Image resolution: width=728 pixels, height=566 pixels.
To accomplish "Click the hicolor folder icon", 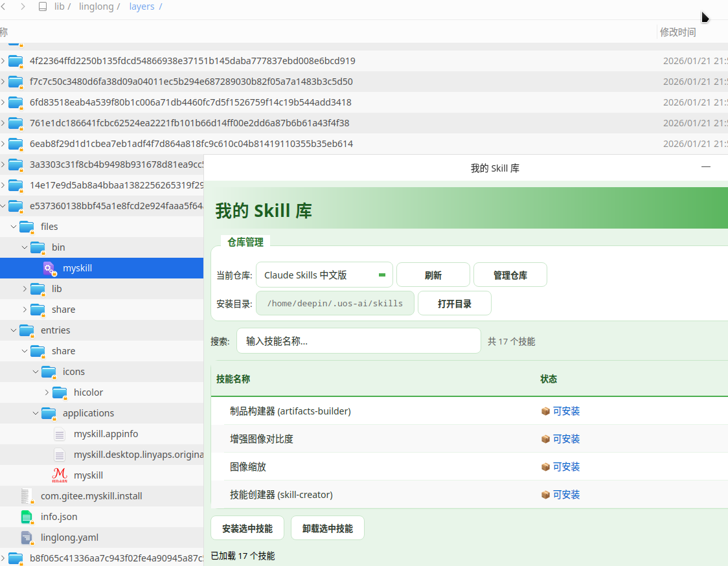I will [60, 392].
